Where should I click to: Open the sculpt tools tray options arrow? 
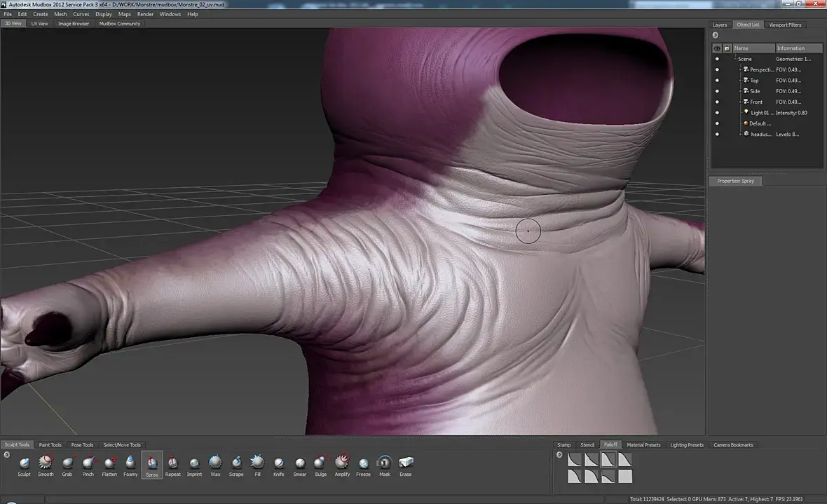click(7, 455)
